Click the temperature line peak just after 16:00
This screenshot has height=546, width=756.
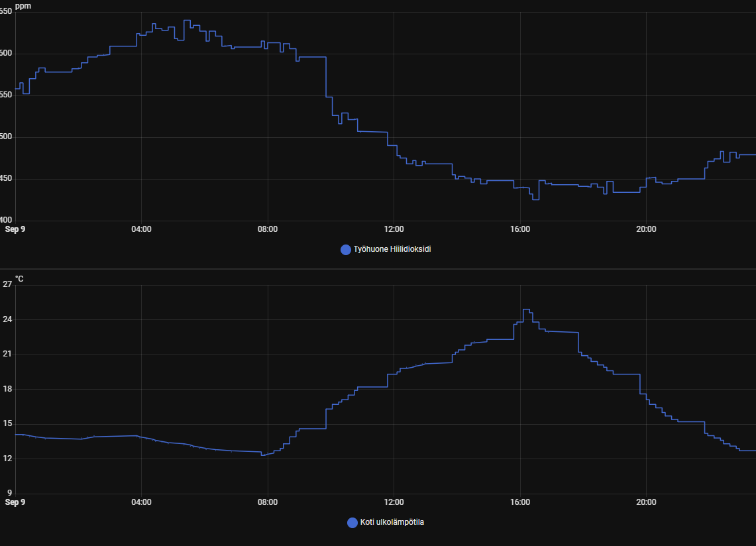point(526,309)
